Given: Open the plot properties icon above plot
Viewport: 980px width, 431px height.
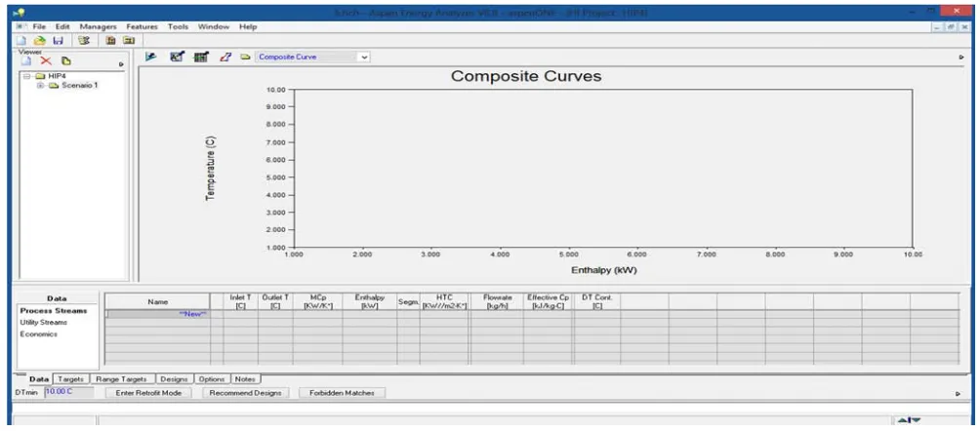Looking at the screenshot, I should pos(177,57).
